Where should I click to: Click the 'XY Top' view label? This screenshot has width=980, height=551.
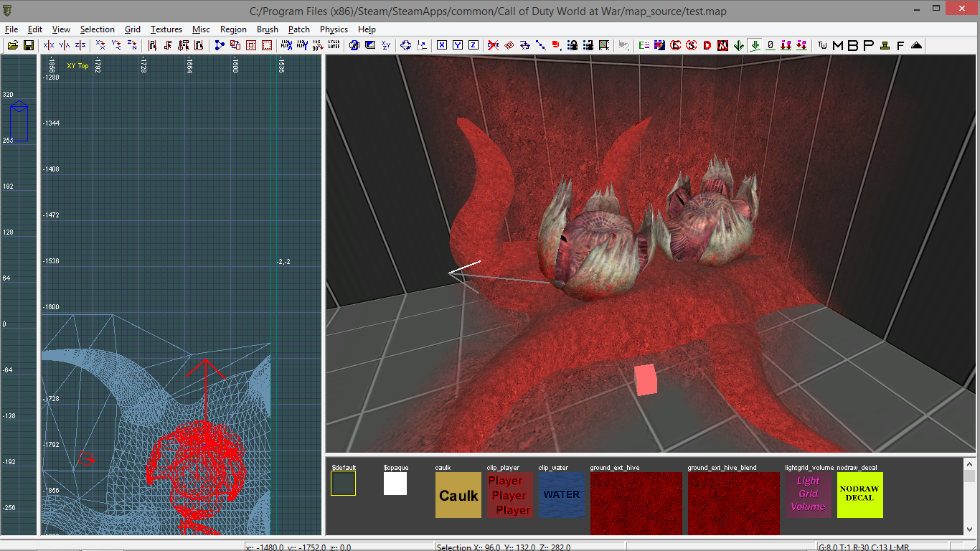(77, 66)
